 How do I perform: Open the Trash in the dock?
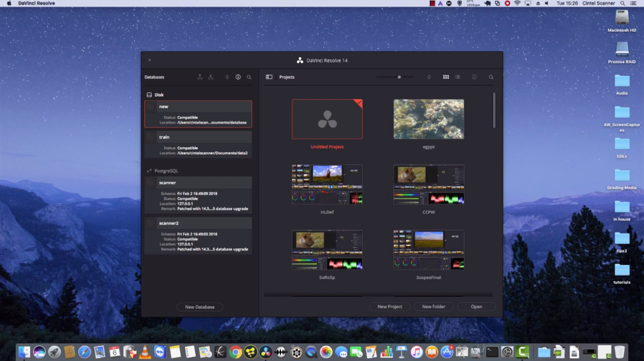pos(619,352)
